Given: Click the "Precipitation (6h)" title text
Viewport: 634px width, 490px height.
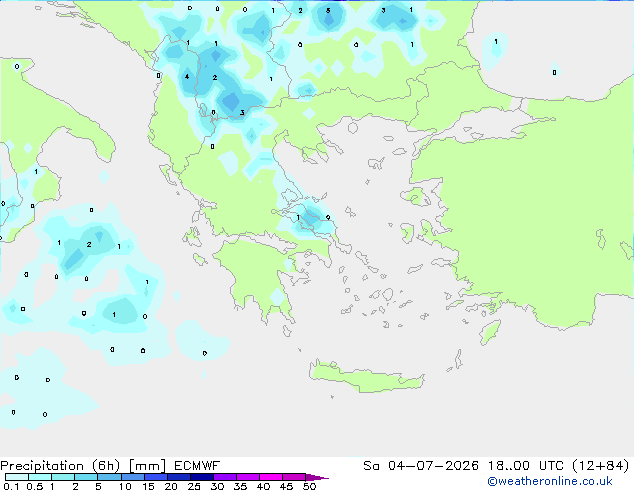Looking at the screenshot, I should (x=60, y=466).
